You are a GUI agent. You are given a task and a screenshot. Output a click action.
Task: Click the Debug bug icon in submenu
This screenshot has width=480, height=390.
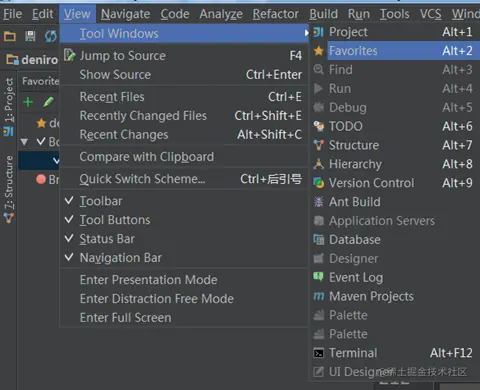click(319, 107)
